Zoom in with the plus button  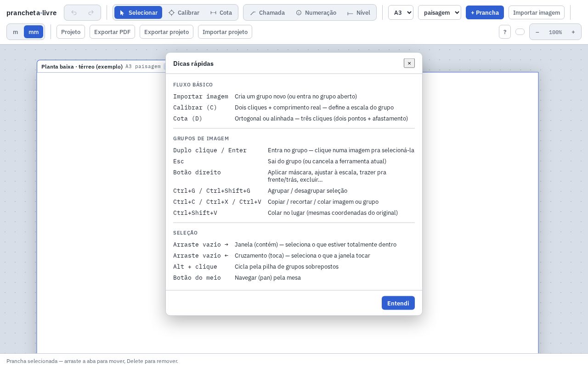pos(573,32)
